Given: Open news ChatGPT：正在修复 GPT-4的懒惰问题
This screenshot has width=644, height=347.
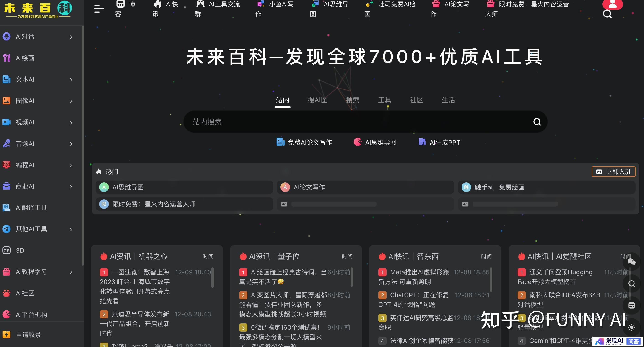Looking at the screenshot, I should coord(413,300).
